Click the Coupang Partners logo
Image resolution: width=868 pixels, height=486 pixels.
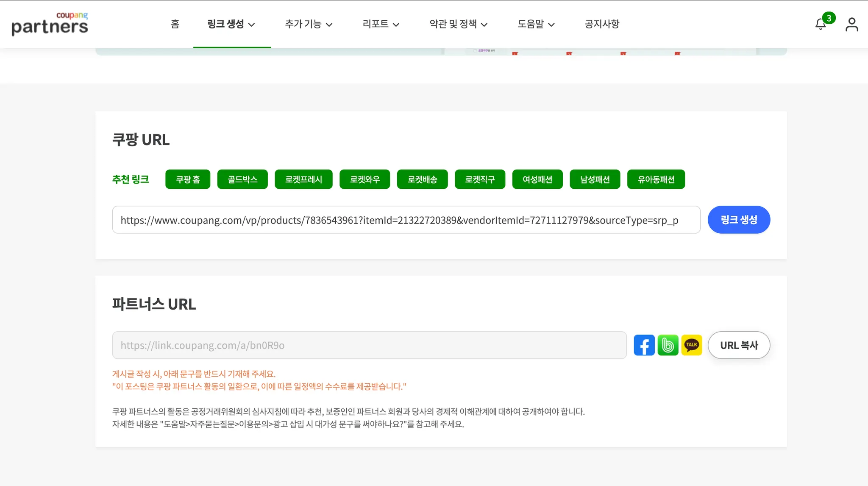[x=50, y=24]
